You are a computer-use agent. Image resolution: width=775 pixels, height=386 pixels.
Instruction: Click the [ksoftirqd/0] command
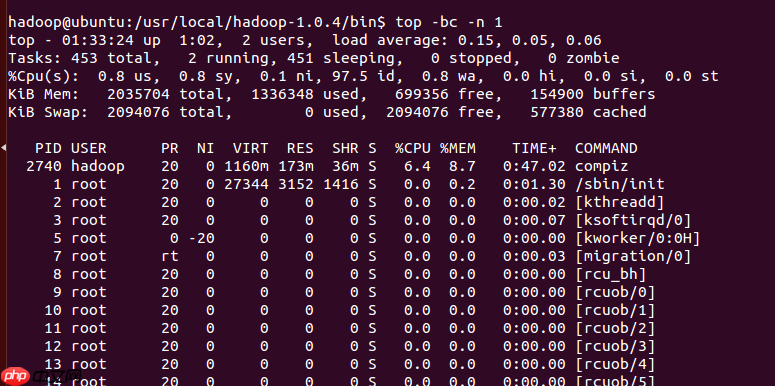pyautogui.click(x=633, y=220)
